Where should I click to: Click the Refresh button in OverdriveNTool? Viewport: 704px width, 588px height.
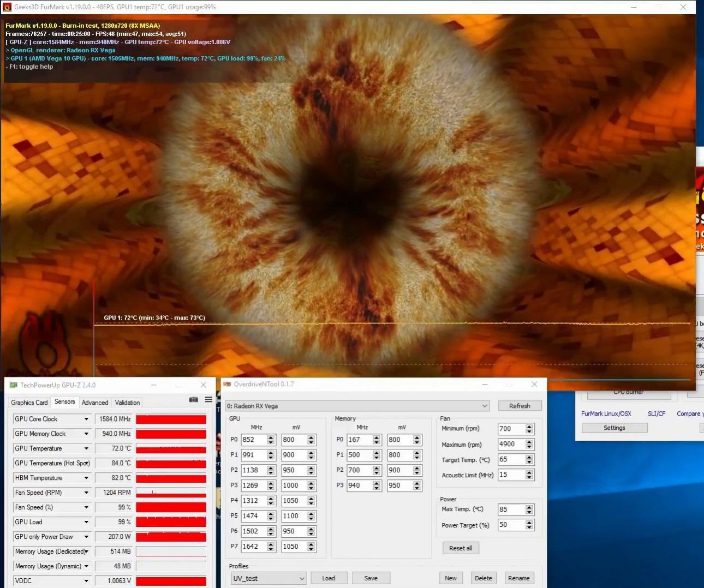coord(520,406)
